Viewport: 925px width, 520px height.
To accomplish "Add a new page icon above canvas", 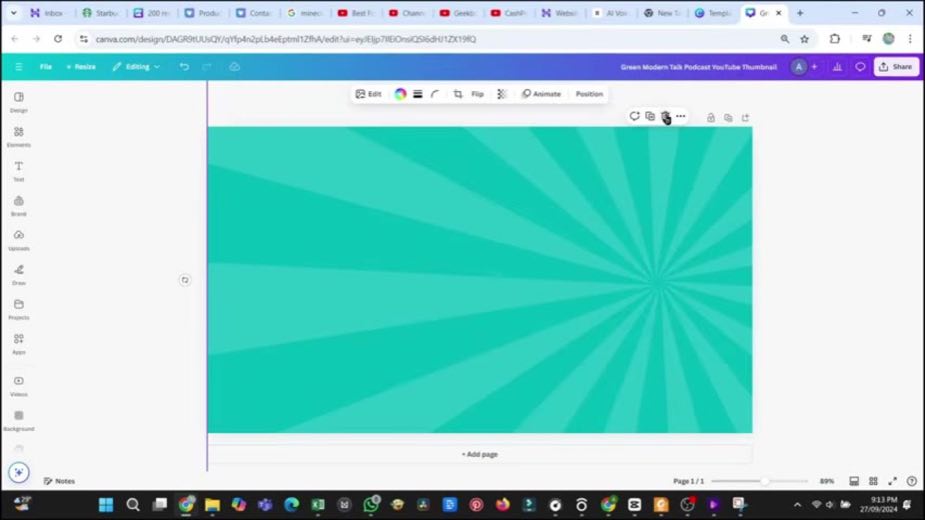I will (746, 118).
